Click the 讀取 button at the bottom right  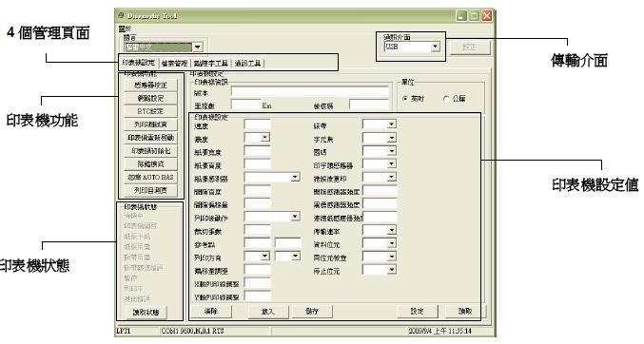coord(465,311)
